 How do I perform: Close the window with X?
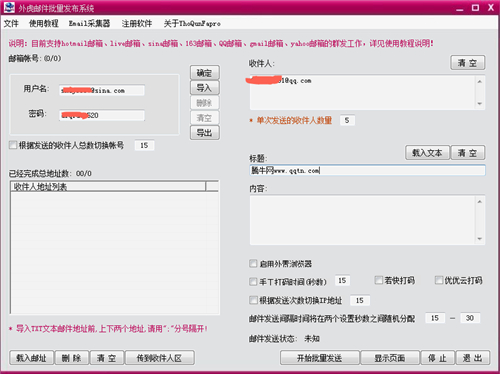[x=491, y=7]
